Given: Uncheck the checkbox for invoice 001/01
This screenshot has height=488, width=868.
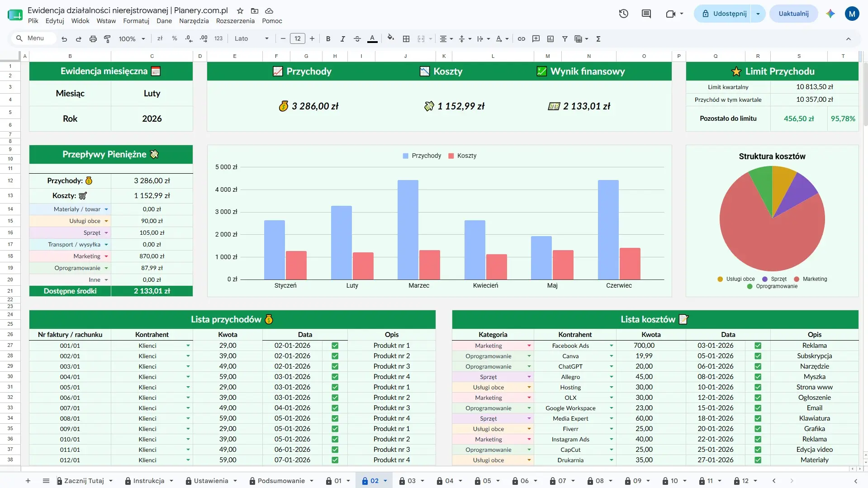Looking at the screenshot, I should pos(335,346).
